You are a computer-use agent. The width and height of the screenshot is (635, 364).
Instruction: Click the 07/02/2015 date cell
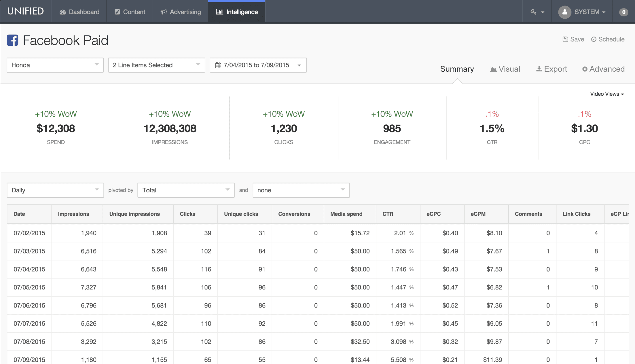coord(29,233)
